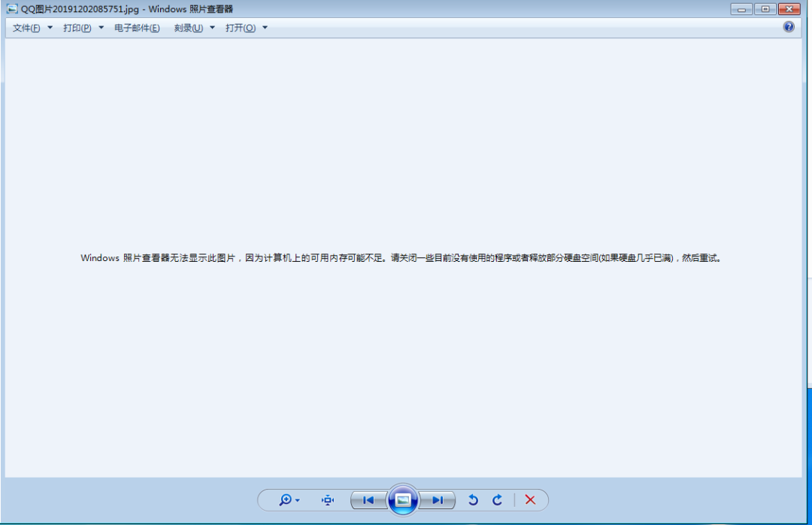Expand the 文件 dropdown arrow
This screenshot has width=812, height=525.
pyautogui.click(x=50, y=27)
